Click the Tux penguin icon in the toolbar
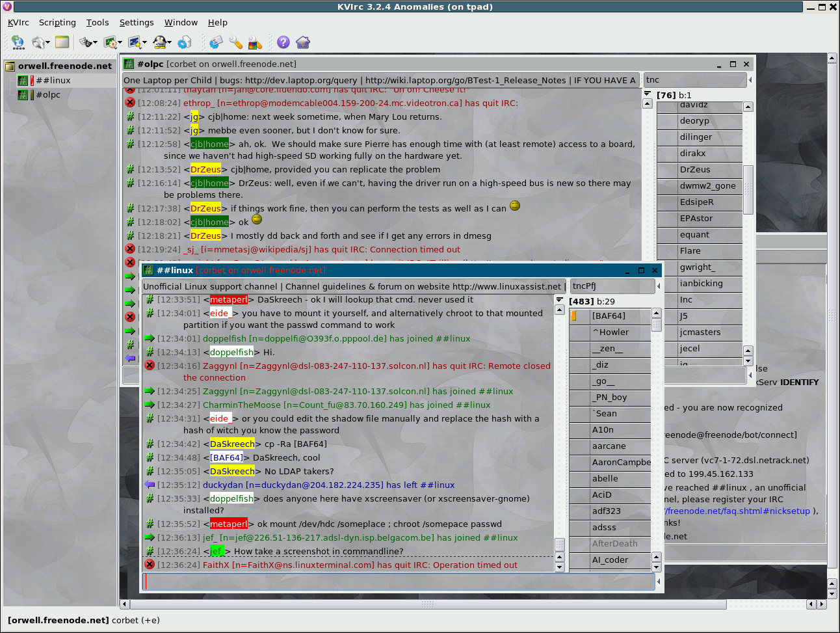This screenshot has height=633, width=840. [x=159, y=42]
